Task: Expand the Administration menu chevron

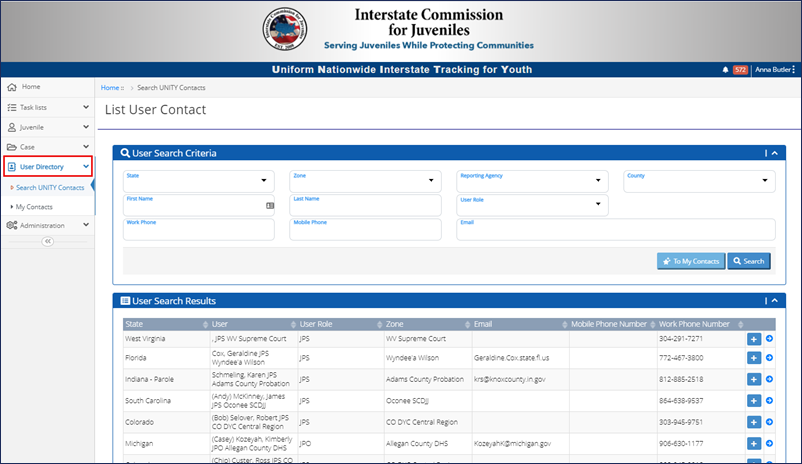Action: coord(86,225)
